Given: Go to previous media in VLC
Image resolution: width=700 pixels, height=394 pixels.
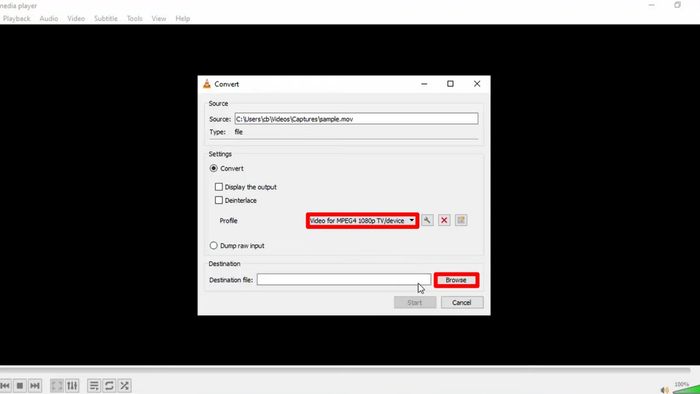Looking at the screenshot, I should coord(5,385).
